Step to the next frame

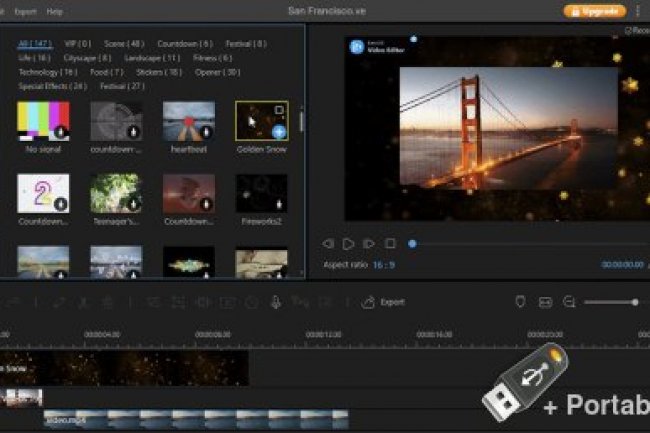point(369,243)
